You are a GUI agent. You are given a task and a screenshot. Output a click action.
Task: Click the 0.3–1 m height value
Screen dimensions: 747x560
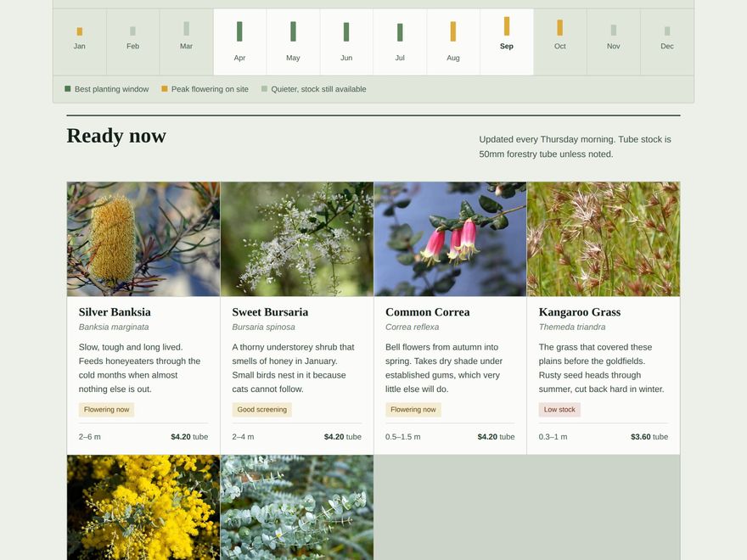point(553,437)
